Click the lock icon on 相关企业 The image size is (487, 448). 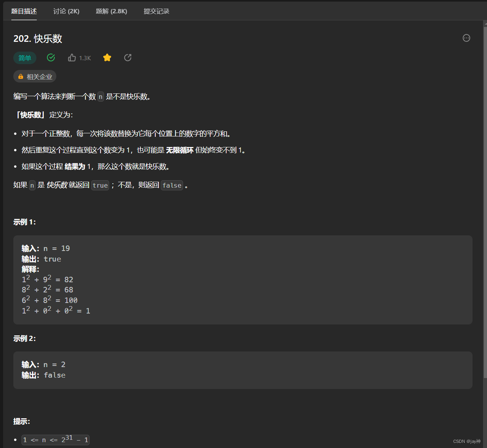pyautogui.click(x=20, y=76)
